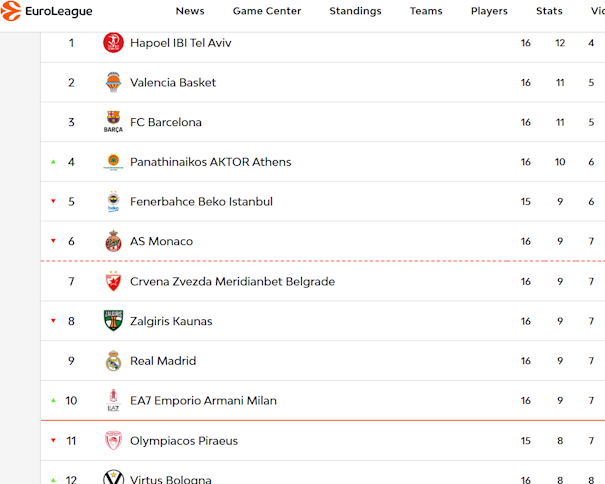This screenshot has height=484, width=605.
Task: Click the Hapoel IBI Tel Aviv crest
Action: pyautogui.click(x=113, y=43)
